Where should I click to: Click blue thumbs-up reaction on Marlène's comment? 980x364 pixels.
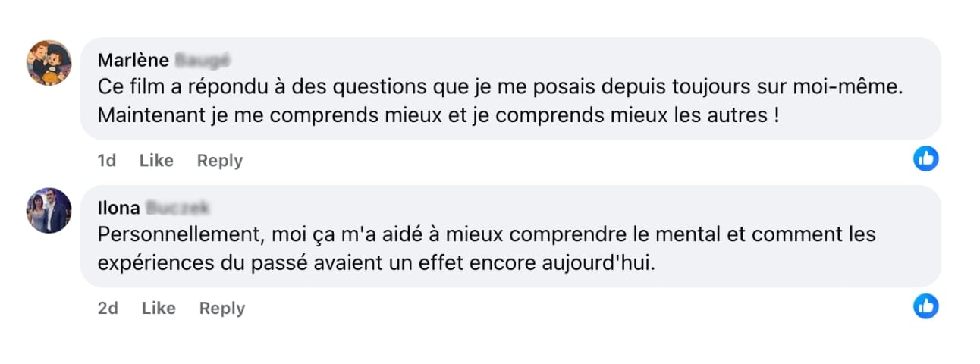(x=925, y=158)
